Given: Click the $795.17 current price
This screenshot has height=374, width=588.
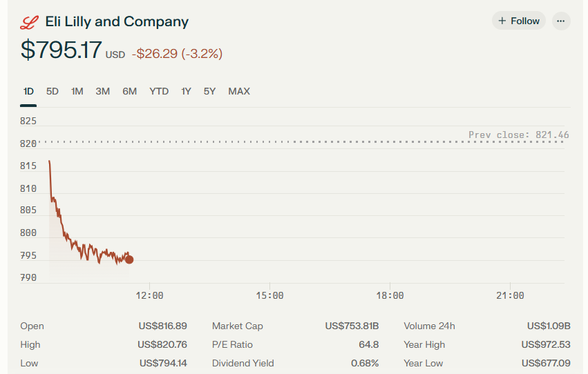Looking at the screenshot, I should tap(61, 50).
